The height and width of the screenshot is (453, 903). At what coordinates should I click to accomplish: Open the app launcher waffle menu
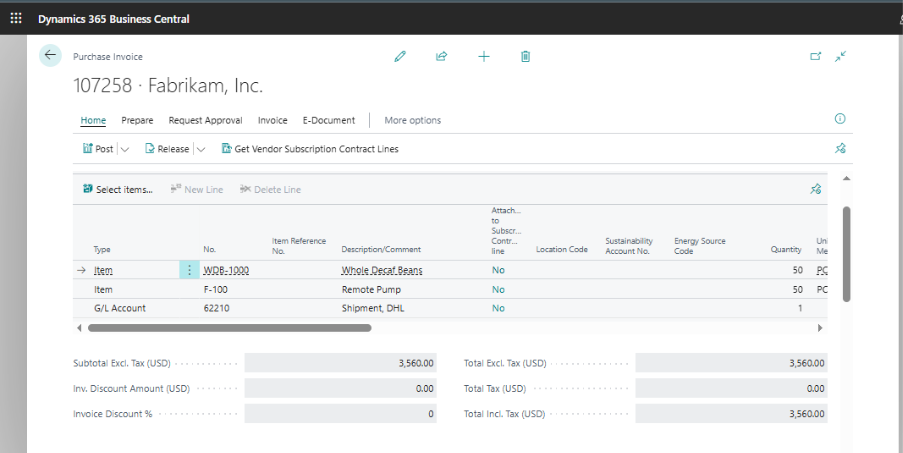[16, 19]
